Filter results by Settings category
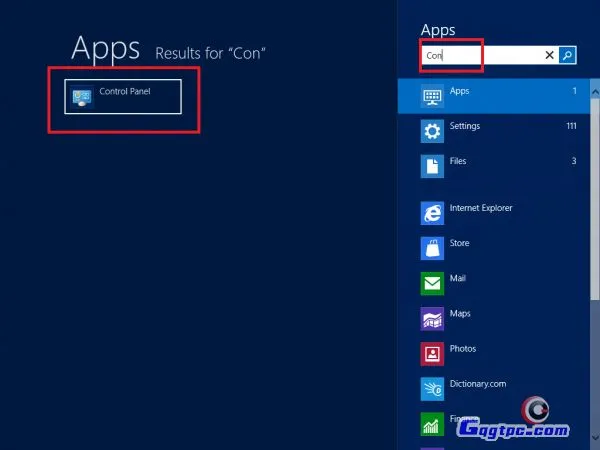Viewport: 600px width, 450px height. [x=465, y=126]
